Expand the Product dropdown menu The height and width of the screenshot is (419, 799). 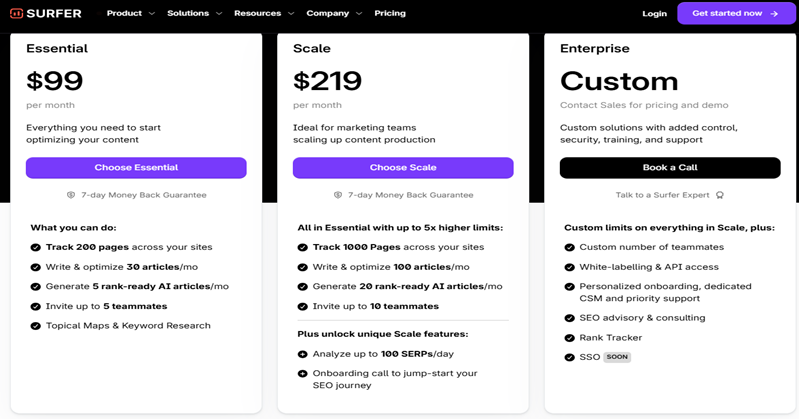coord(131,14)
